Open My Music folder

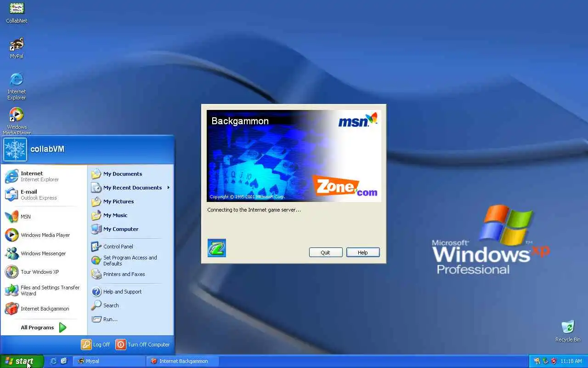[130, 215]
